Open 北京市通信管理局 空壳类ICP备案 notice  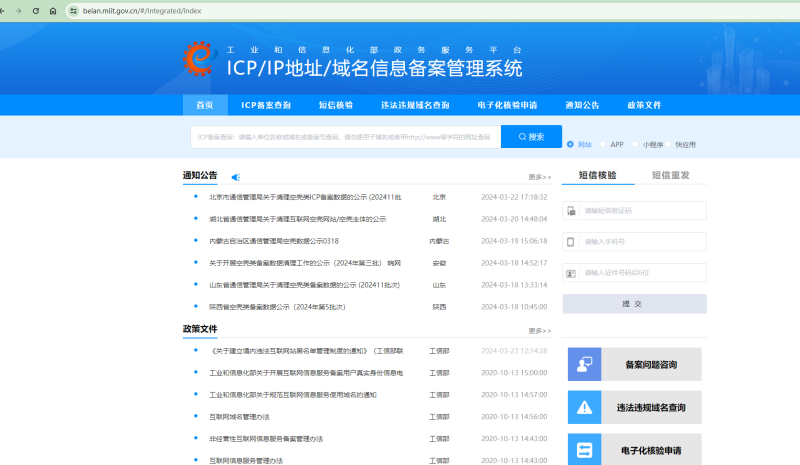pos(305,197)
